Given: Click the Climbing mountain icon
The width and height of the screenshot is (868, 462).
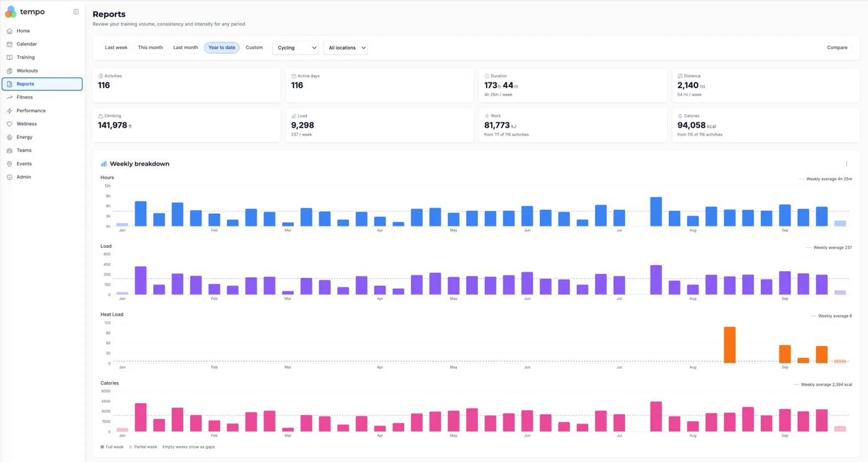Looking at the screenshot, I should pos(100,116).
